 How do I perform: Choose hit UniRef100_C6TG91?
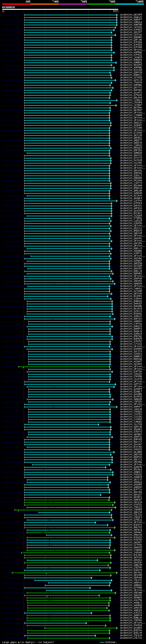(x=131, y=27)
